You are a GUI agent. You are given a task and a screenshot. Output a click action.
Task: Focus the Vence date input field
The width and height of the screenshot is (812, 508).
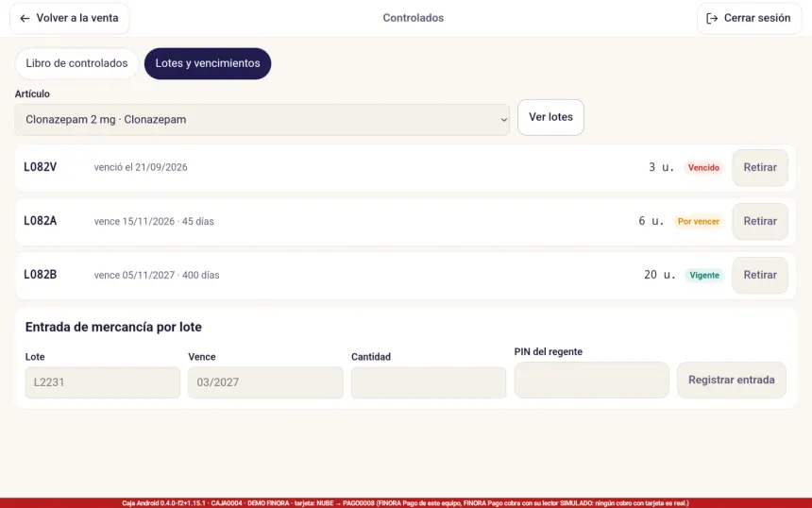click(265, 382)
